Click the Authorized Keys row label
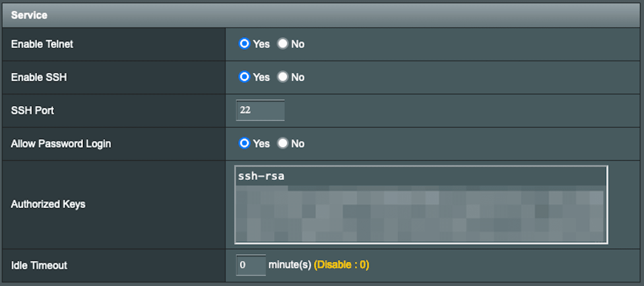Screen dimensions: 644x286 coord(48,204)
